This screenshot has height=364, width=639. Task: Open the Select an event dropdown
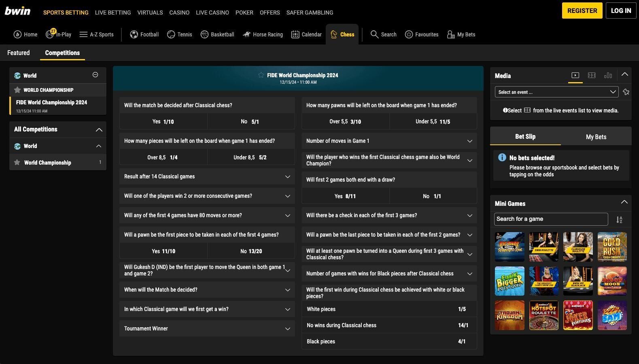(556, 92)
